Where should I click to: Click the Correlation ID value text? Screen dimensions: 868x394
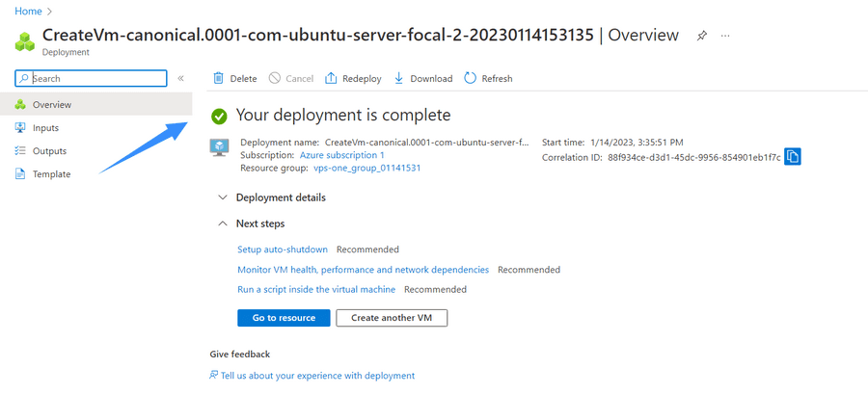694,157
